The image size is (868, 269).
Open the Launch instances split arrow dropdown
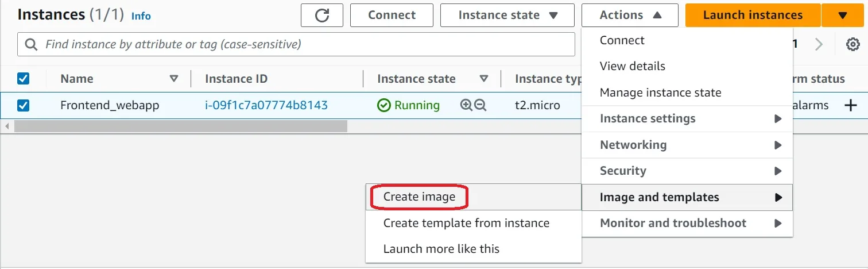tap(842, 15)
